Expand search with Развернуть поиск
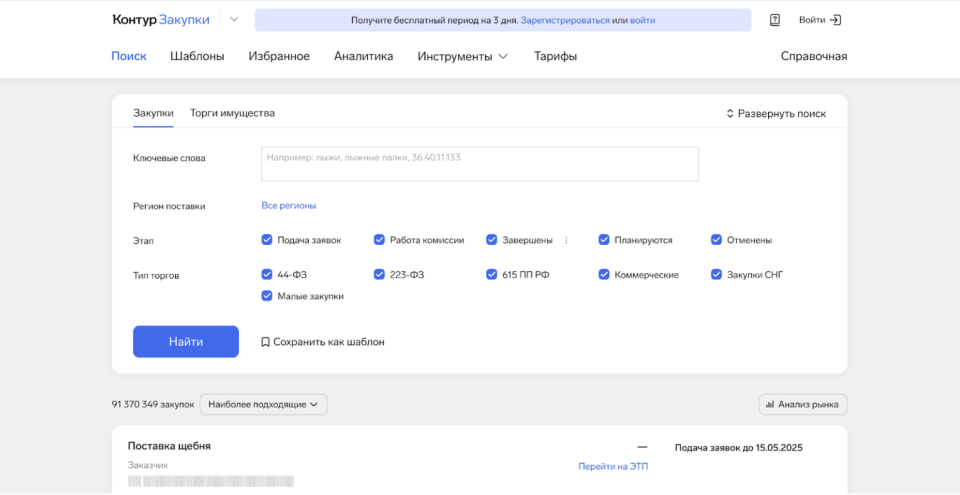 coord(776,114)
